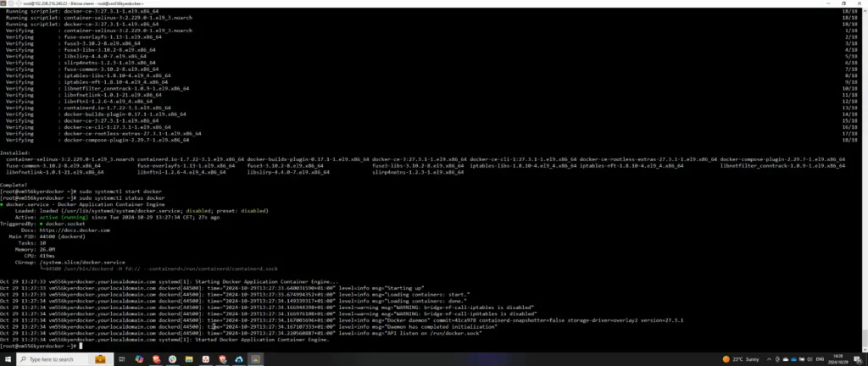Click the blue OneDrive cloud tray icon
This screenshot has height=366, width=868.
793,359
